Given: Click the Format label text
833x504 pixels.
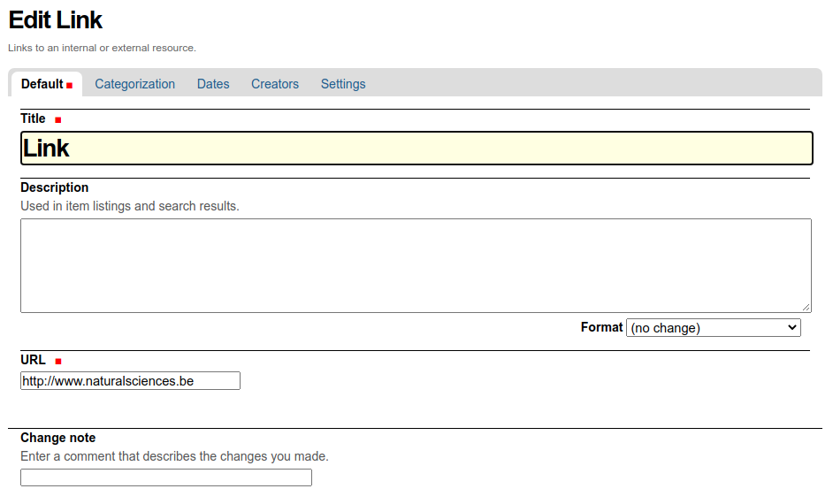Looking at the screenshot, I should [x=601, y=327].
